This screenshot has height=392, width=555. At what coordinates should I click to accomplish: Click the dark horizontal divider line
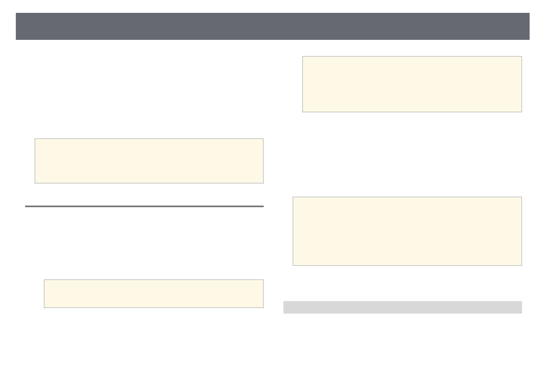(x=144, y=207)
